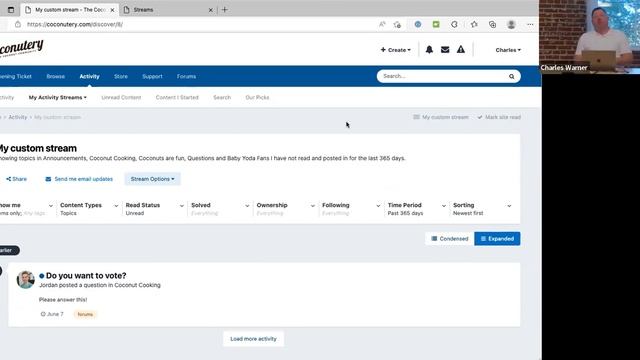
Task: Expand the Solved filter
Action: tap(220, 209)
